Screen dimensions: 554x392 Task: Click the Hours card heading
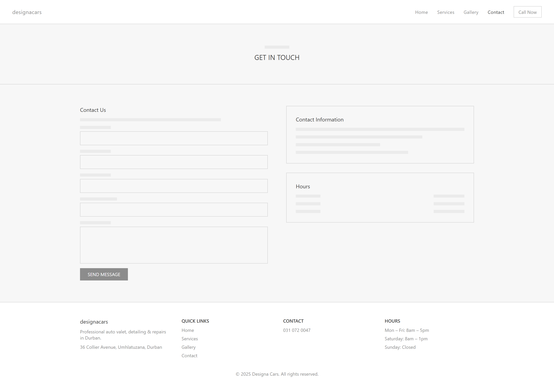tap(303, 186)
